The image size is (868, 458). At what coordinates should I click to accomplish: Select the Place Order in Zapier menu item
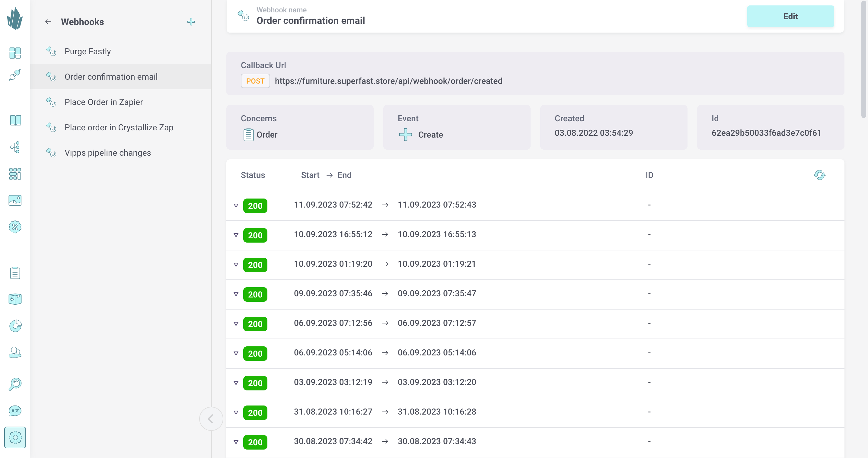(104, 102)
